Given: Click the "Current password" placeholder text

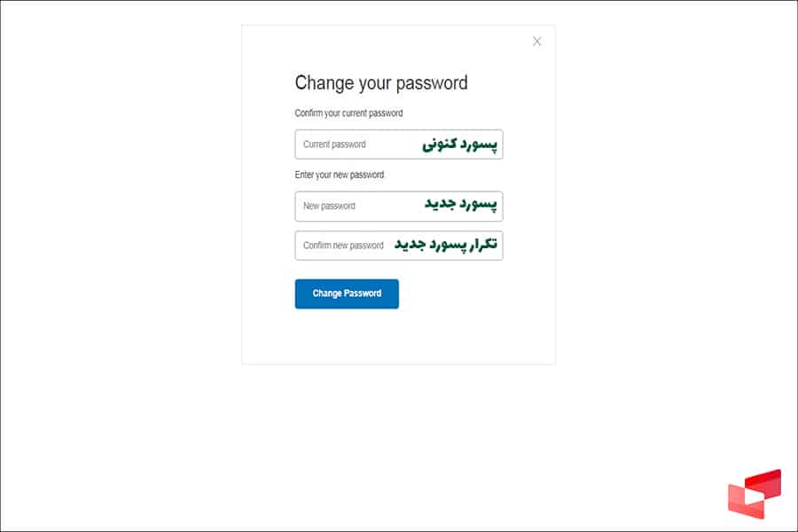Looking at the screenshot, I should tap(334, 145).
